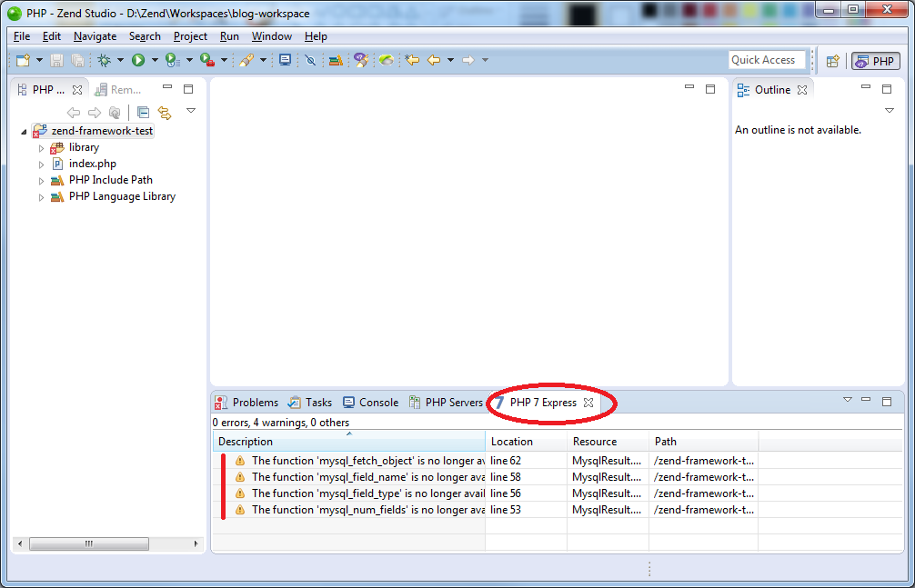The image size is (915, 588).
Task: Click Collapse All icon in PHP Explorer
Action: 143,112
